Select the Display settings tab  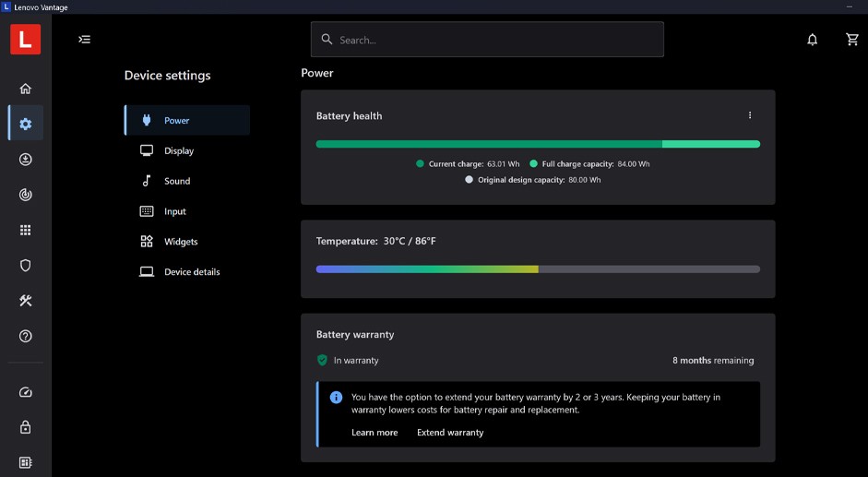click(179, 150)
